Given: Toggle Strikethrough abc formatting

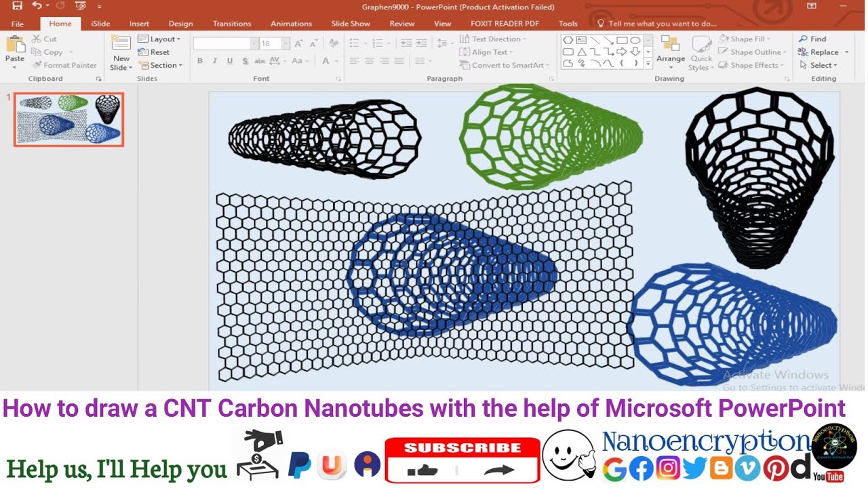Looking at the screenshot, I should (260, 61).
